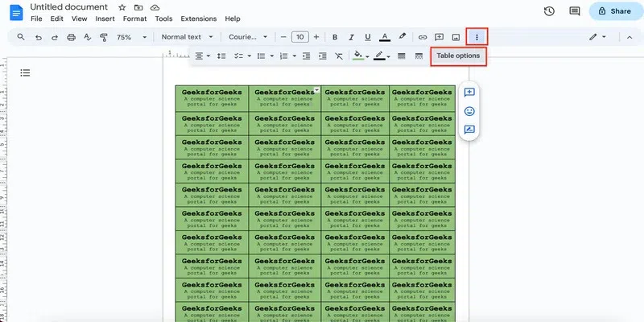Open the 75% zoom dropdown
This screenshot has height=322, width=644.
[131, 37]
